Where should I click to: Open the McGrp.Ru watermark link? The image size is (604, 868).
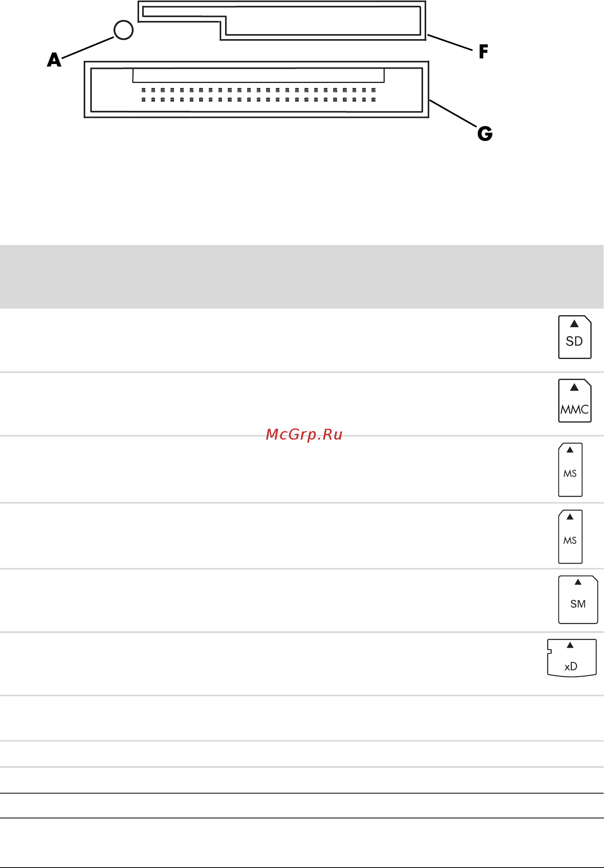[304, 435]
